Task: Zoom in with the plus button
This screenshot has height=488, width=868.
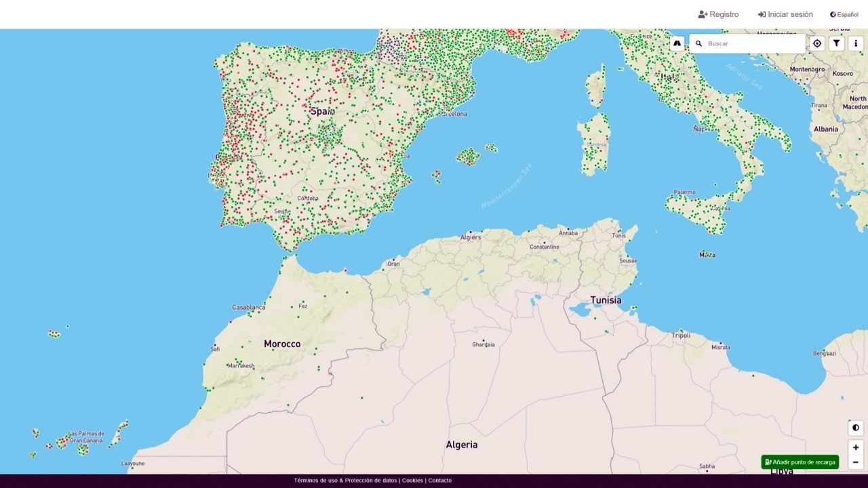Action: pos(856,447)
